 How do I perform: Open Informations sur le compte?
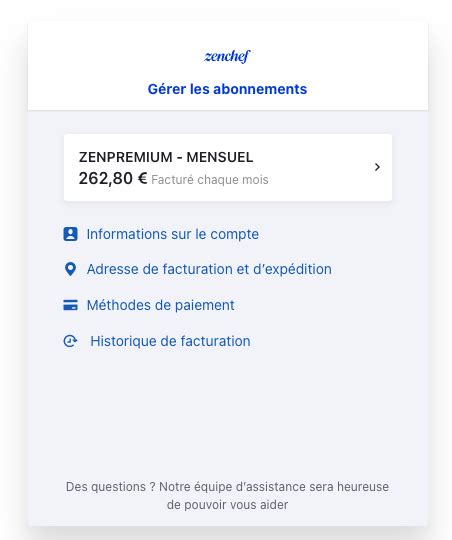pos(173,234)
